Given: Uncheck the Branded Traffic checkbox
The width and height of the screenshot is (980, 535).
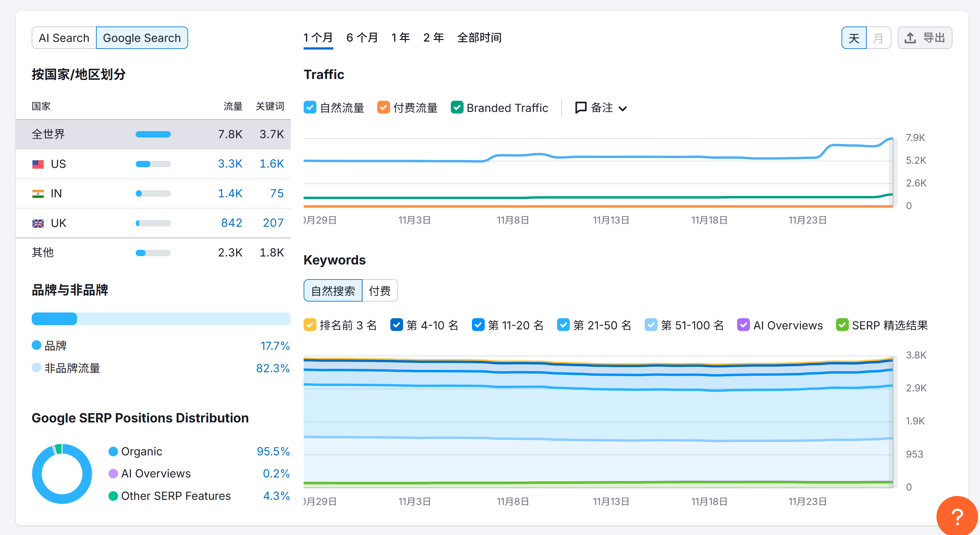Looking at the screenshot, I should click(x=457, y=108).
